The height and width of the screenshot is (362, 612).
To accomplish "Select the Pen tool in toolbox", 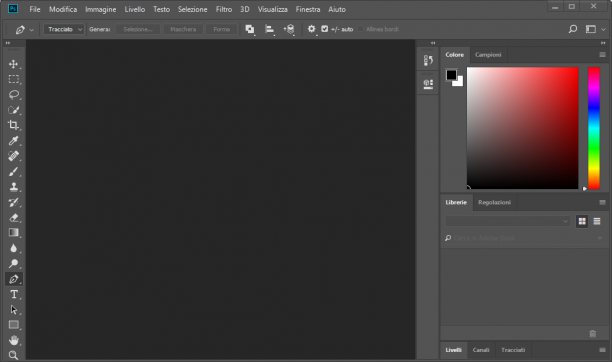I will (x=14, y=279).
